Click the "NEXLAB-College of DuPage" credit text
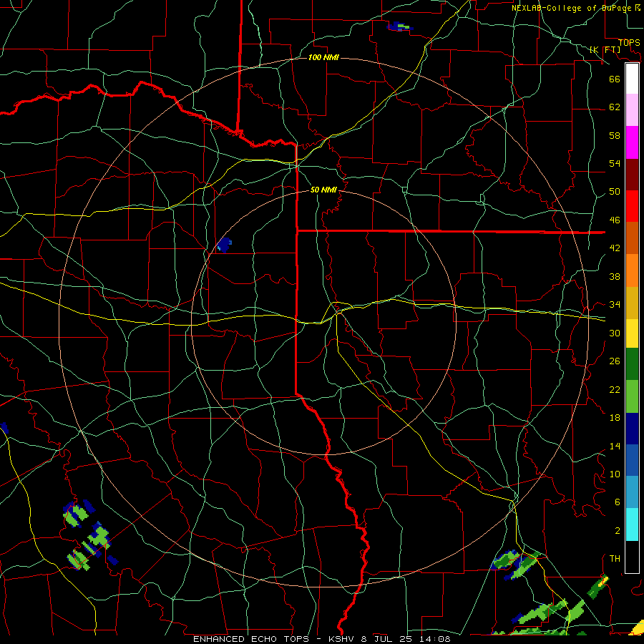The width and height of the screenshot is (644, 644). click(572, 8)
